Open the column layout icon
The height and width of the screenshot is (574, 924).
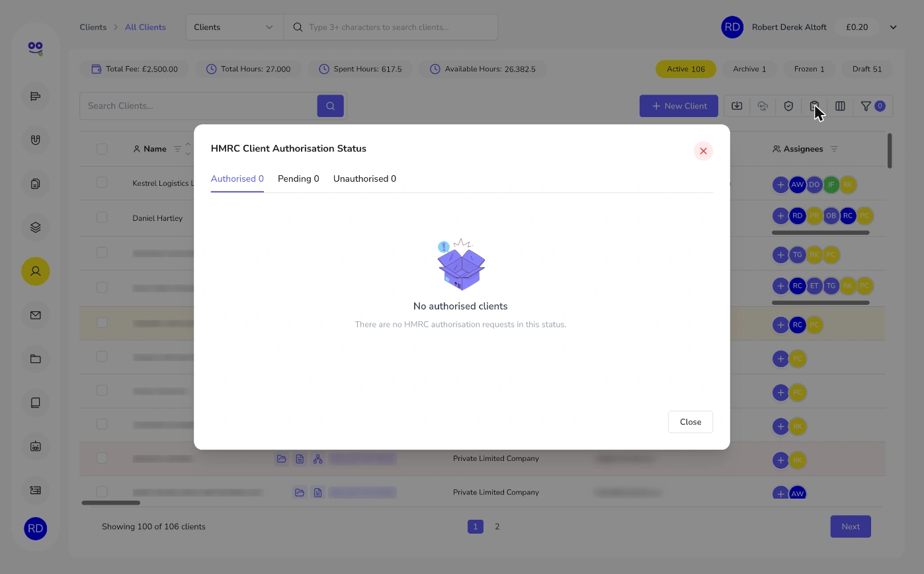840,106
